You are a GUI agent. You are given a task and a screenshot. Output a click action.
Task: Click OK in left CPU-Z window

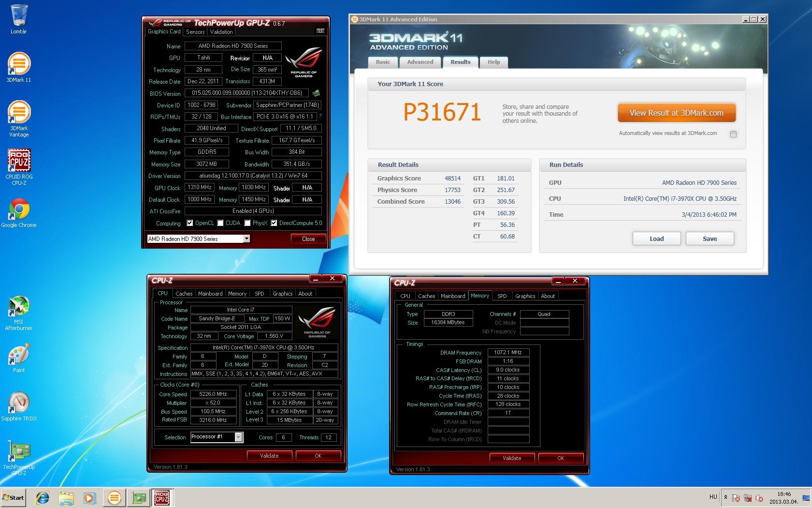(x=318, y=456)
